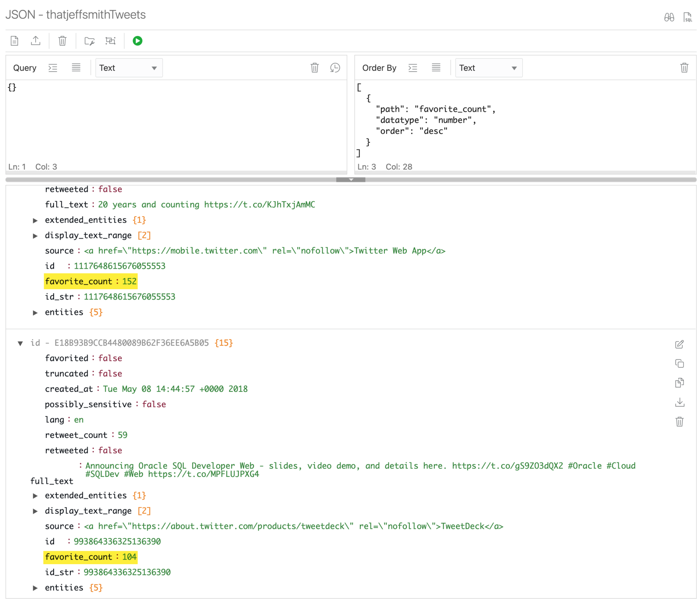700x599 pixels.
Task: Delete documents with the toolbar trash icon
Action: [x=62, y=41]
